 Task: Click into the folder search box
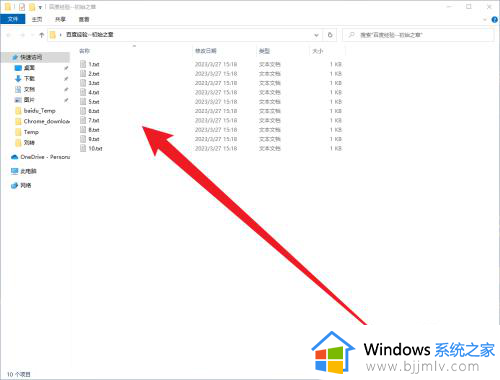(x=418, y=35)
